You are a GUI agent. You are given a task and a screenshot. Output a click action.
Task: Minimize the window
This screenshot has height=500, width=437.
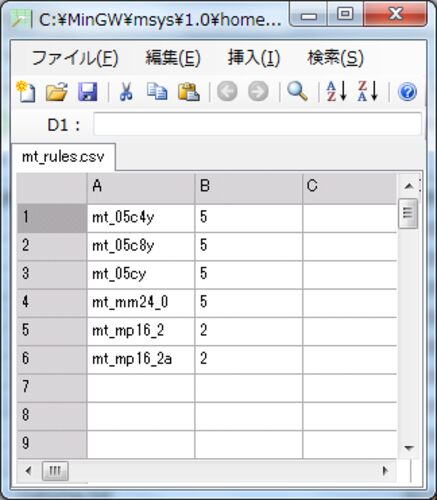(309, 15)
